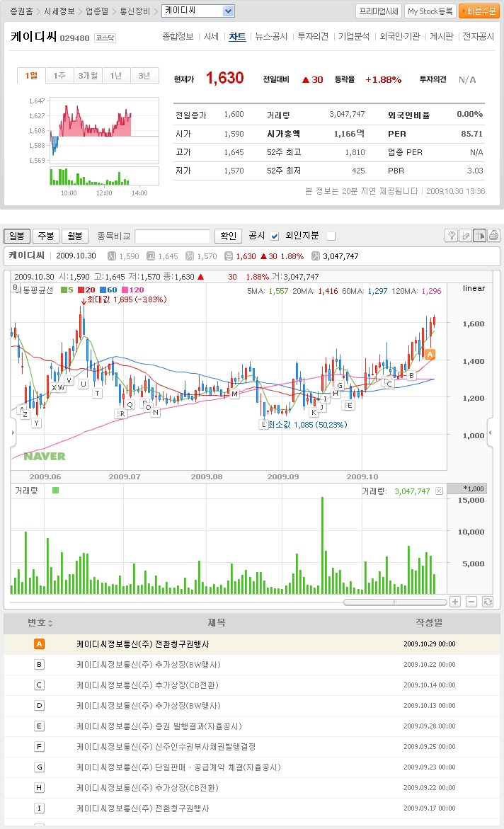
Task: Toggle the 5-day moving average legend
Action: point(67,290)
